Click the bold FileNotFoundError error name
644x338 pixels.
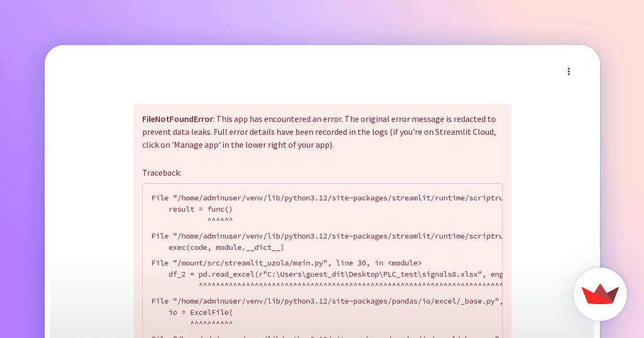[x=177, y=119]
